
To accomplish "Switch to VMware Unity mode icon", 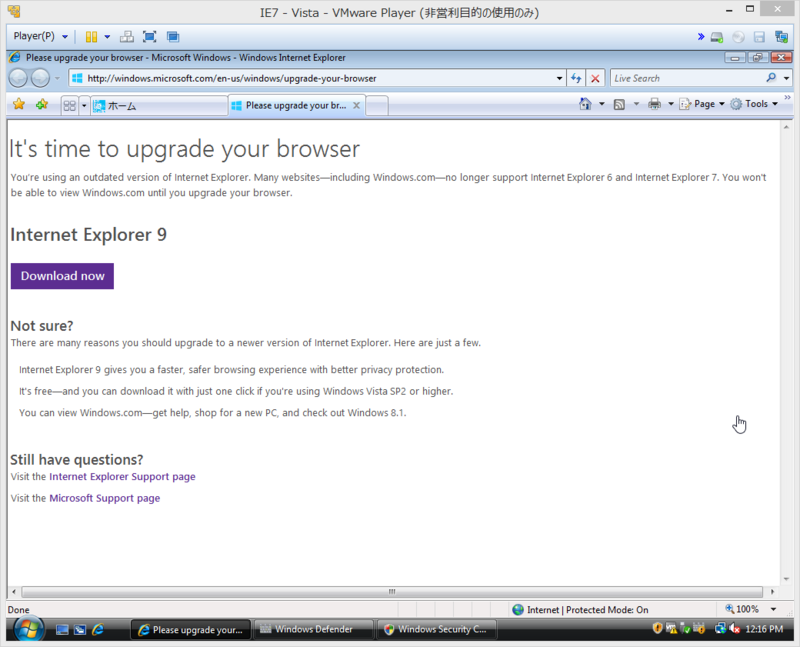I will tap(173, 37).
